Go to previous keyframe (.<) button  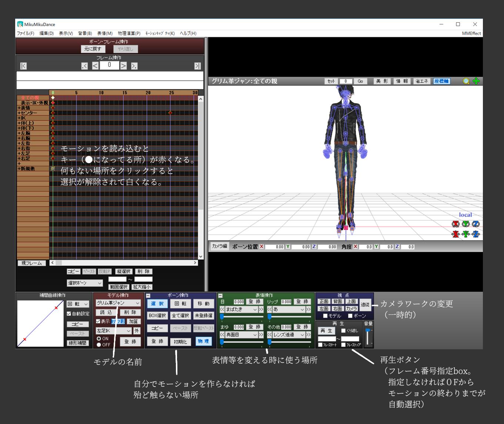[84, 66]
